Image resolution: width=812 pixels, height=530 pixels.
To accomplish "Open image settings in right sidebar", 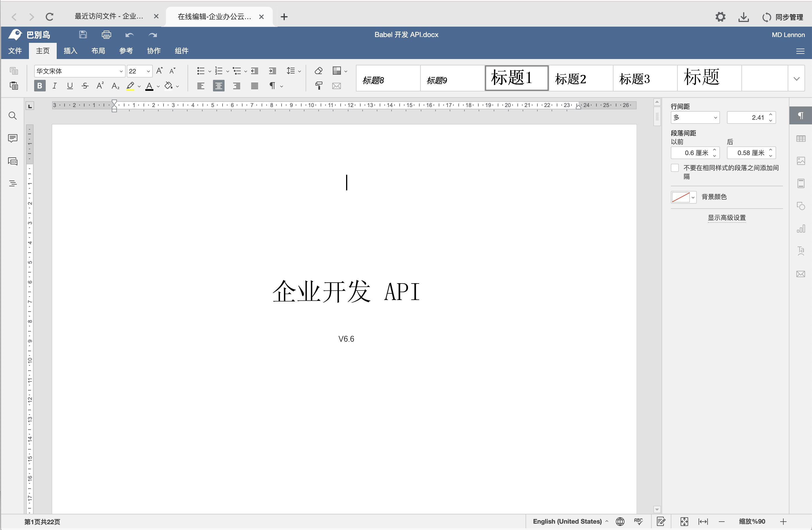I will pos(801,161).
